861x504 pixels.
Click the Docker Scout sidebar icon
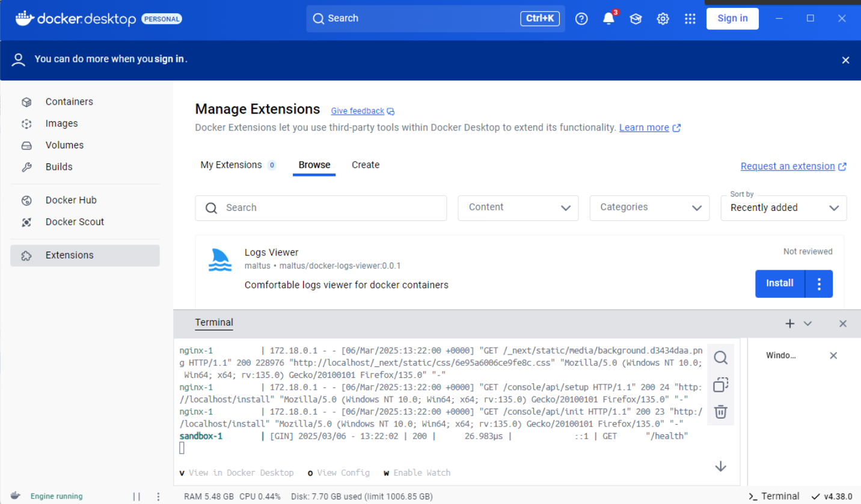pyautogui.click(x=26, y=222)
